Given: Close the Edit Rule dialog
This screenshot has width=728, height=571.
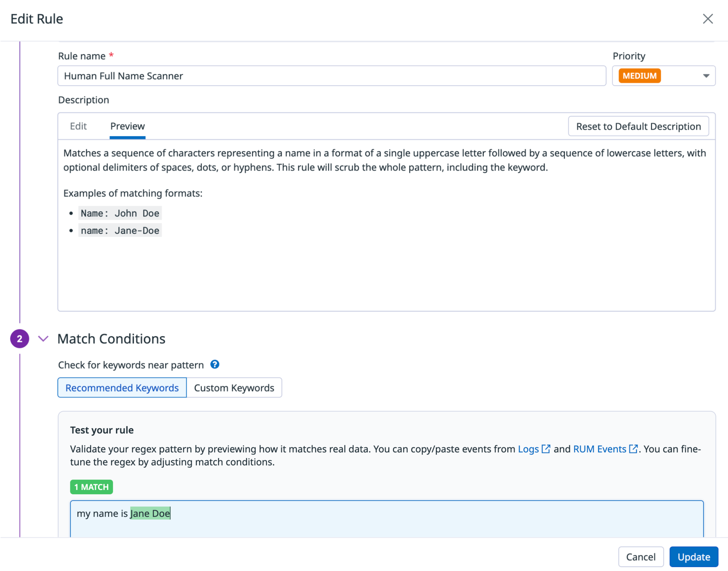Looking at the screenshot, I should click(708, 19).
